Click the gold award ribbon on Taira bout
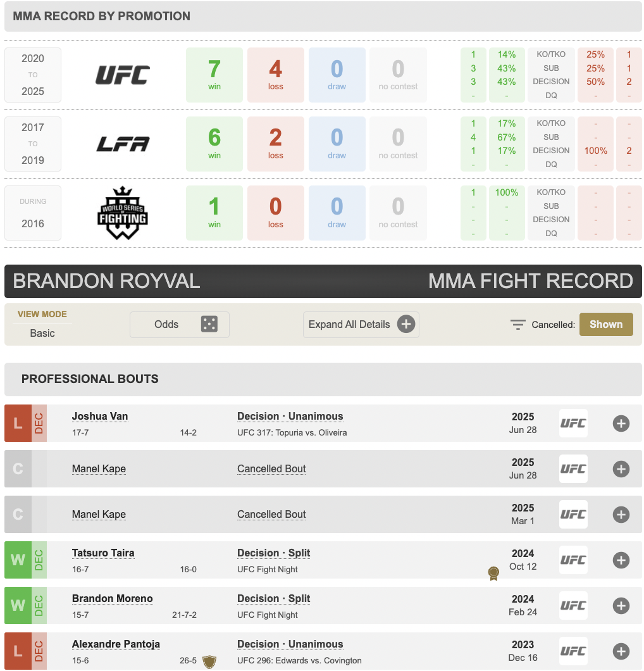The width and height of the screenshot is (644, 671). coord(493,573)
